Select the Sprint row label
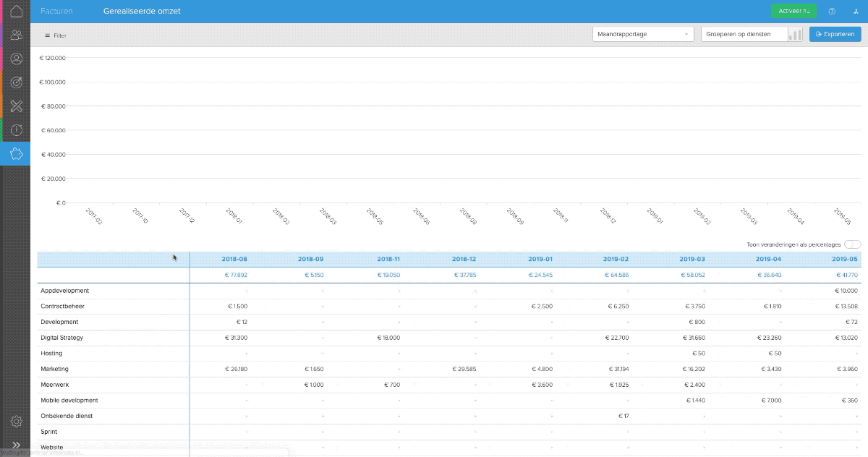The width and height of the screenshot is (868, 457). [50, 432]
